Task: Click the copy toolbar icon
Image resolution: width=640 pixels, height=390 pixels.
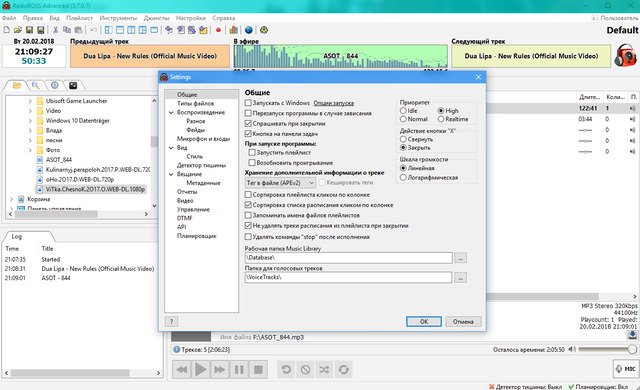Action: [x=67, y=30]
